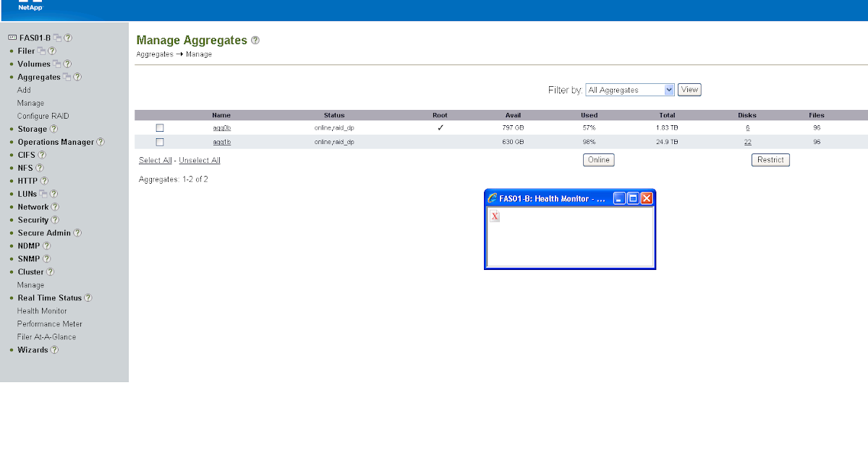Screen dimensions: 868x456
Task: Check the checkbox for aggregate aggr0b
Action: point(160,127)
